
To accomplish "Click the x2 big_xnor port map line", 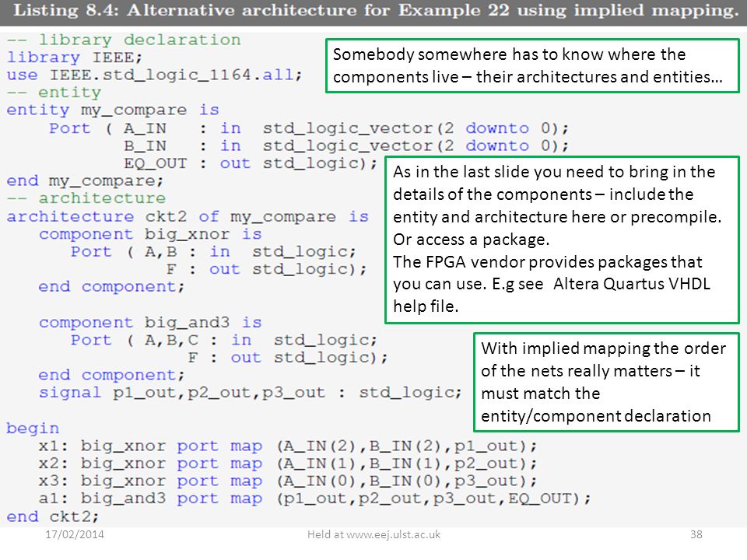I will [x=288, y=464].
